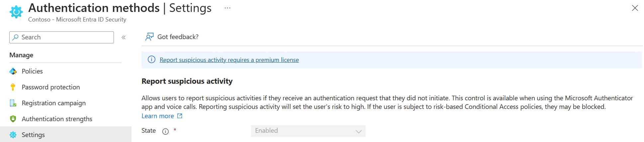Show the State info tooltip icon
Image resolution: width=644 pixels, height=142 pixels.
(165, 131)
